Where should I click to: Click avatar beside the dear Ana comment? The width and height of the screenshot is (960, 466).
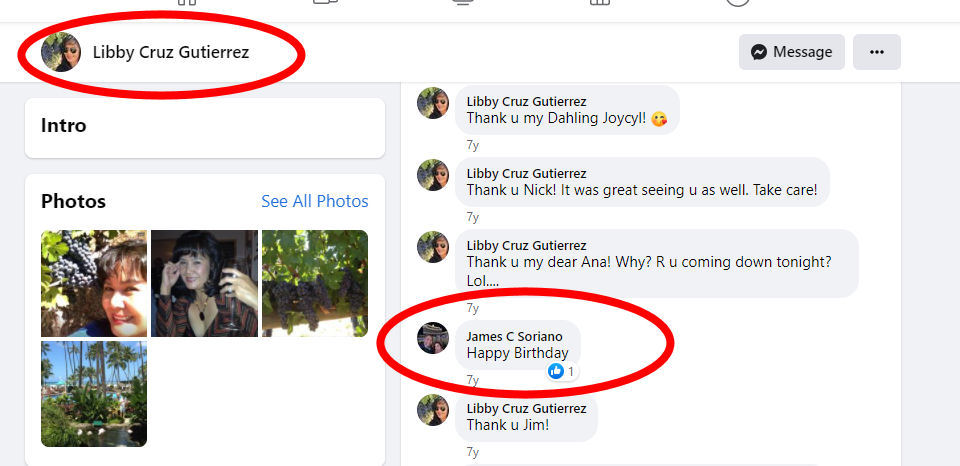coord(433,247)
